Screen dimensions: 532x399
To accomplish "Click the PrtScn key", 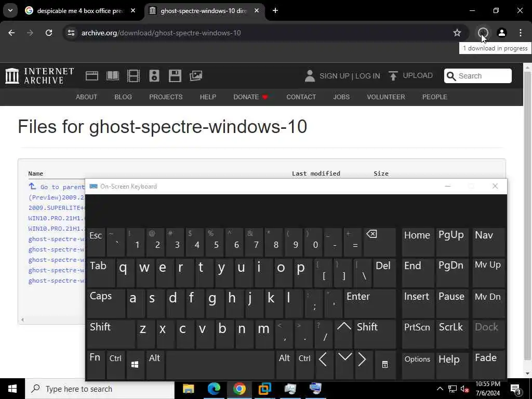I will (x=418, y=334).
